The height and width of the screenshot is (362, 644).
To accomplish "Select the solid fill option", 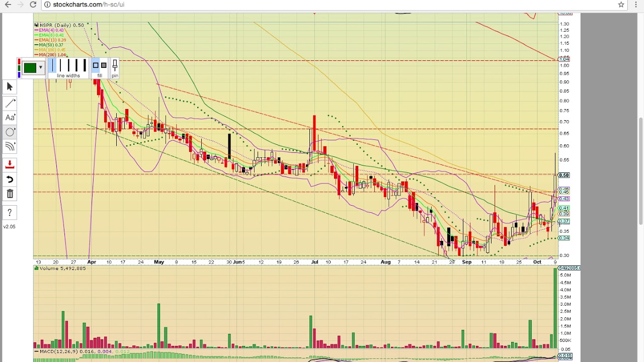I will tap(104, 65).
